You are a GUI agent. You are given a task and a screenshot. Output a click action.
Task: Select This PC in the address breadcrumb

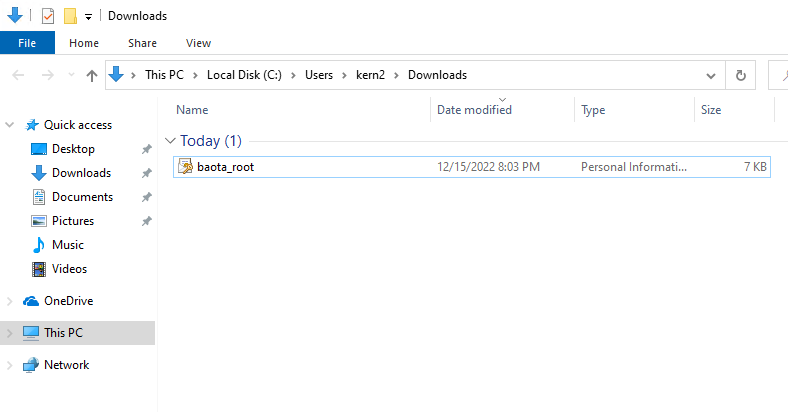[164, 75]
